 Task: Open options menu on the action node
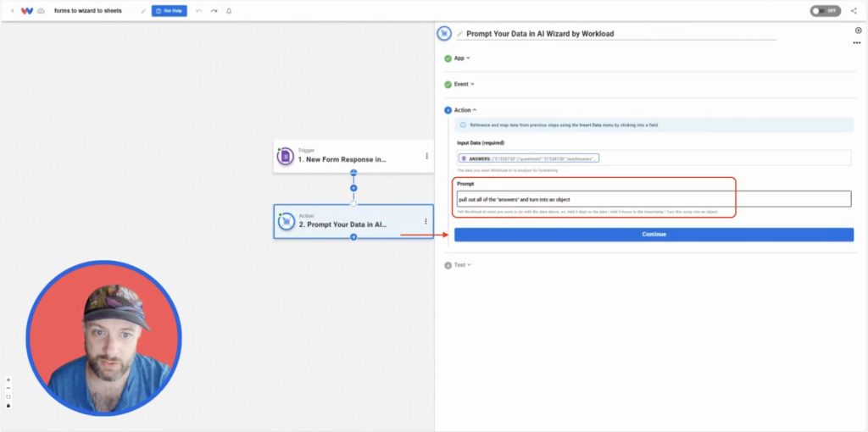click(426, 221)
